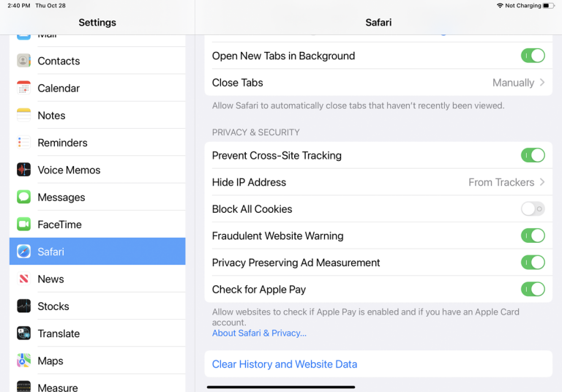Toggle Privacy Preserving Ad Measurement off
The height and width of the screenshot is (392, 562).
coord(532,263)
